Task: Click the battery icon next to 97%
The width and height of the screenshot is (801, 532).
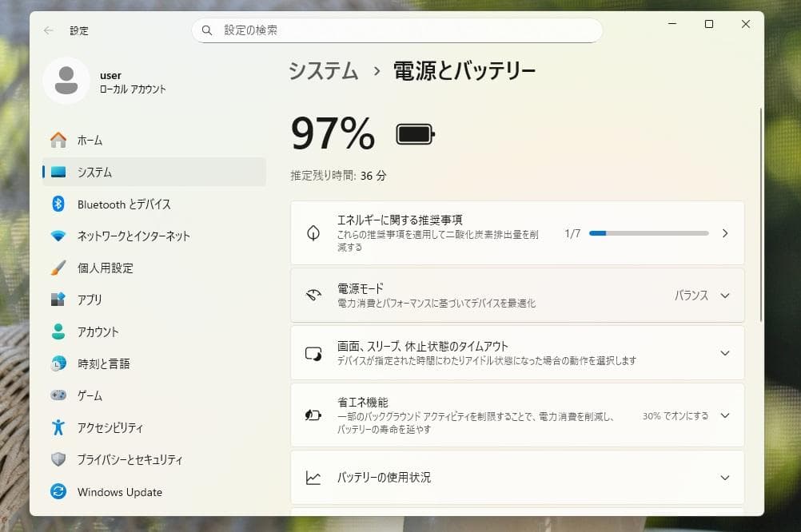Action: [x=413, y=133]
